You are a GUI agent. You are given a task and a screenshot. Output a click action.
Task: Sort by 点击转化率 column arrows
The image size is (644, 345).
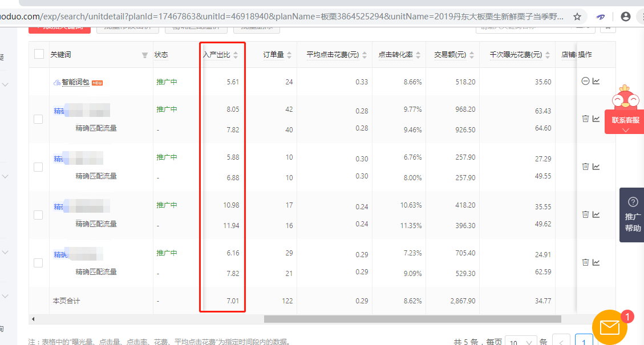pos(418,55)
